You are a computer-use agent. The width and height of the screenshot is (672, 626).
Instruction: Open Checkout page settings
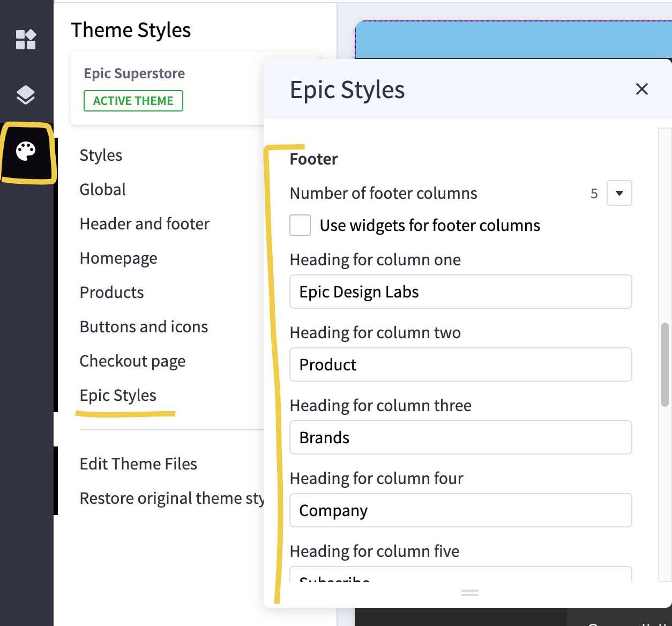click(x=132, y=361)
